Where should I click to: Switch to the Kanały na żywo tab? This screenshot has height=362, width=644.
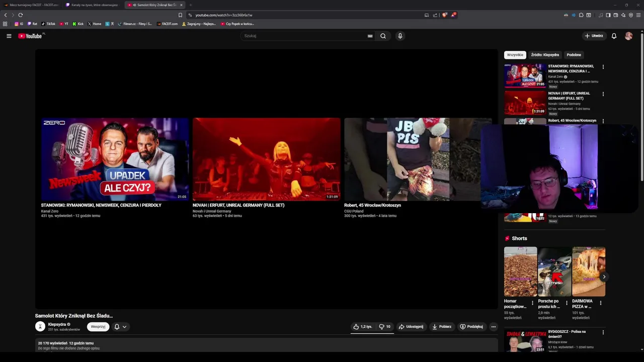coord(93,5)
